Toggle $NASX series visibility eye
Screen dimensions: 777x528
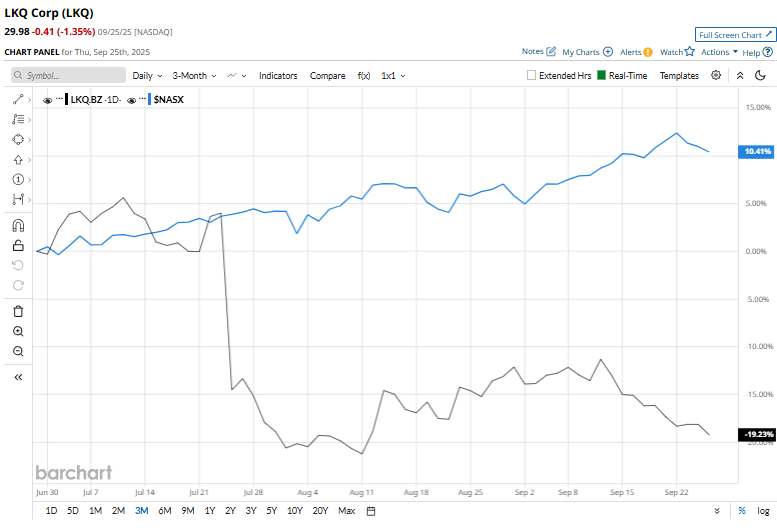coord(131,101)
